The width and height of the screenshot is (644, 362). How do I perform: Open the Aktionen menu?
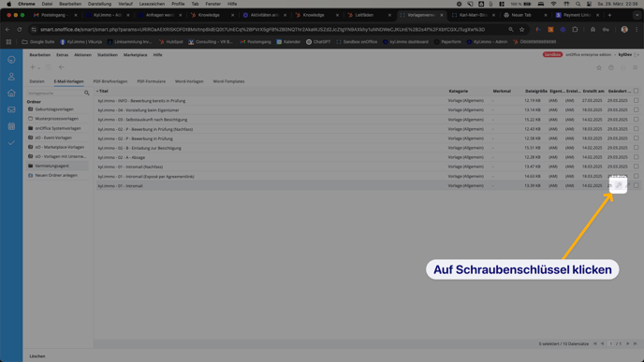tap(82, 55)
